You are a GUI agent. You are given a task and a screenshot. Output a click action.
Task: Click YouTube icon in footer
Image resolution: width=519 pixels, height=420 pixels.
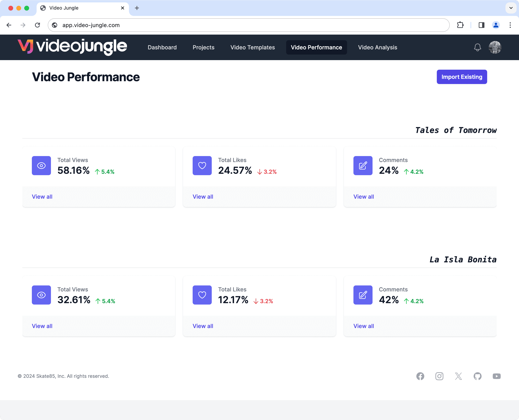pos(497,376)
